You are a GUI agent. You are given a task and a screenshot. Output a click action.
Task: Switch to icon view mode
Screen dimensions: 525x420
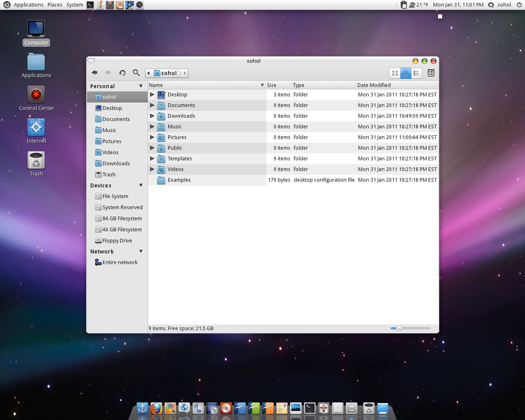(395, 73)
